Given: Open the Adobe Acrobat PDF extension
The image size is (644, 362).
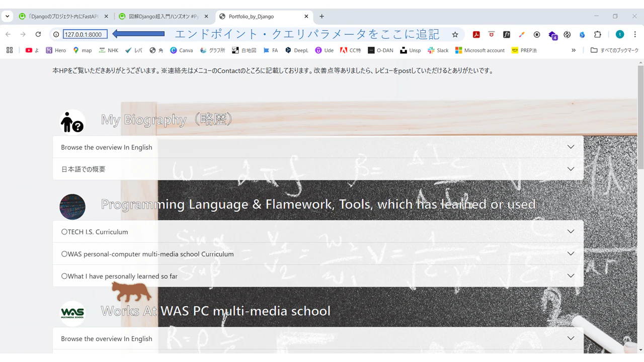Looking at the screenshot, I should coord(476,34).
